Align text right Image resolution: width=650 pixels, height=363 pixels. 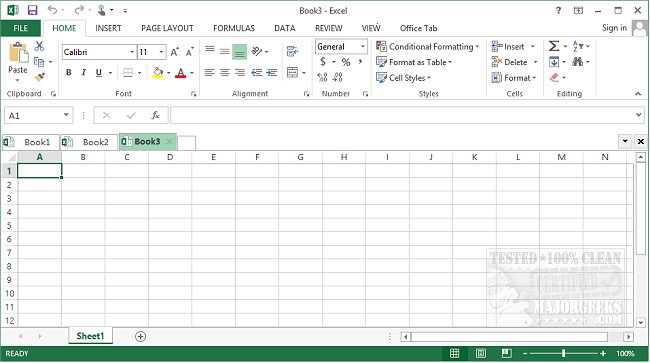(x=240, y=73)
